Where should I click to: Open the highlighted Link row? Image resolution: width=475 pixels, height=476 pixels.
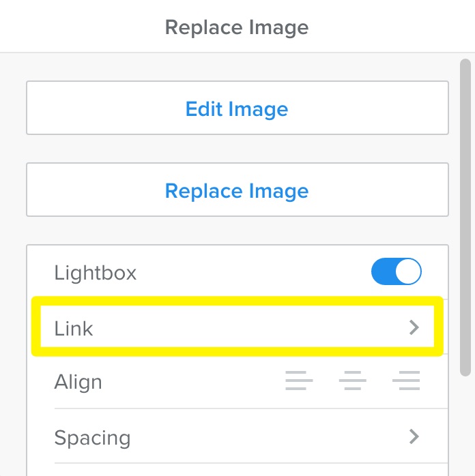(237, 328)
